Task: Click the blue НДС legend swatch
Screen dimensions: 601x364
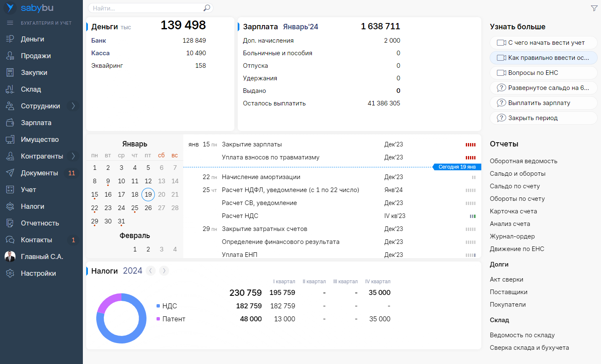Action: click(158, 306)
